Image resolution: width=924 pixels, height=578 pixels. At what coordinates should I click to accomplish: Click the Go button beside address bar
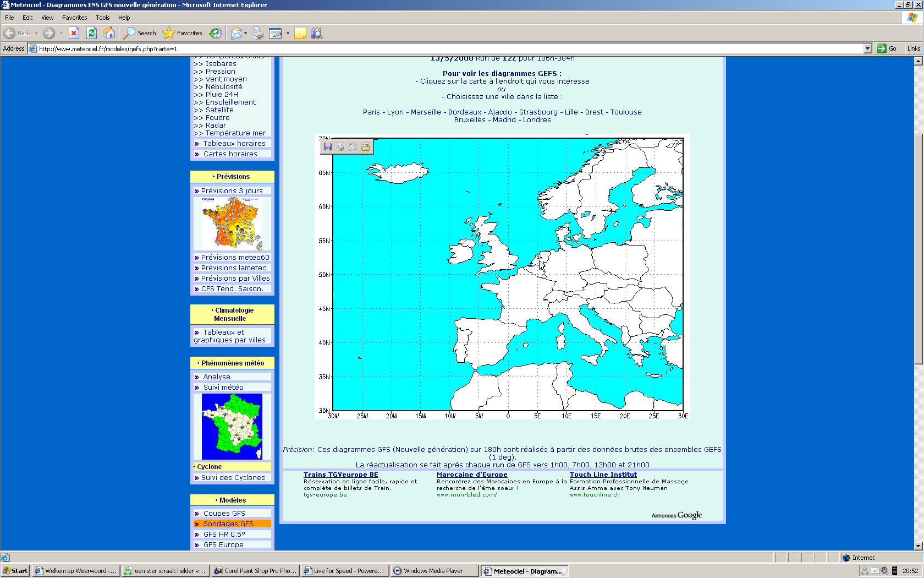[887, 48]
